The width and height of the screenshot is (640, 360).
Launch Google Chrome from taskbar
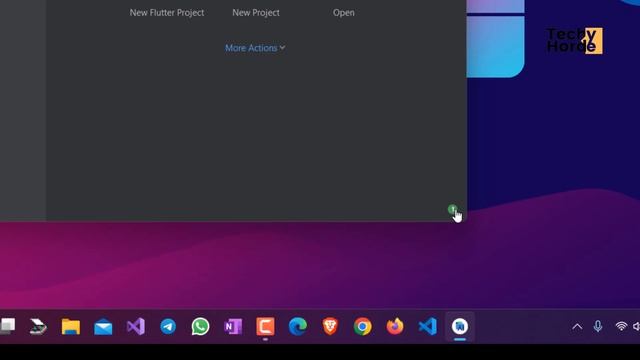point(363,327)
